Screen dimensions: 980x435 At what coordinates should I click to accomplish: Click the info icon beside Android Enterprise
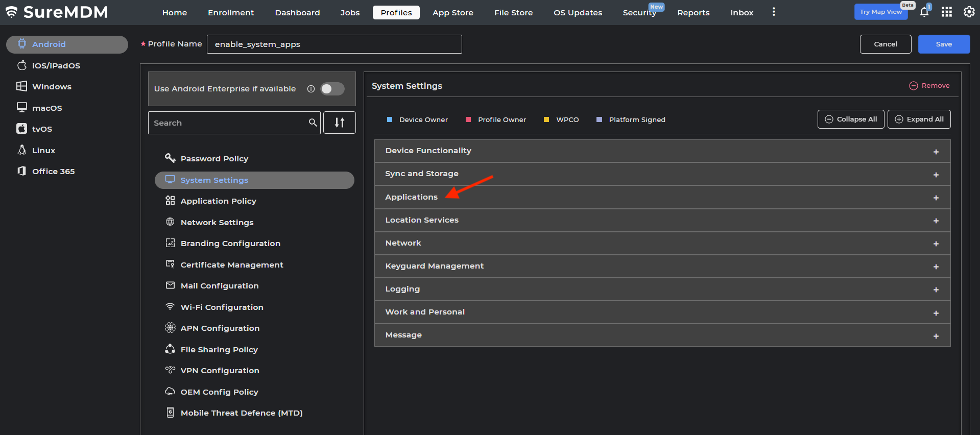tap(310, 89)
